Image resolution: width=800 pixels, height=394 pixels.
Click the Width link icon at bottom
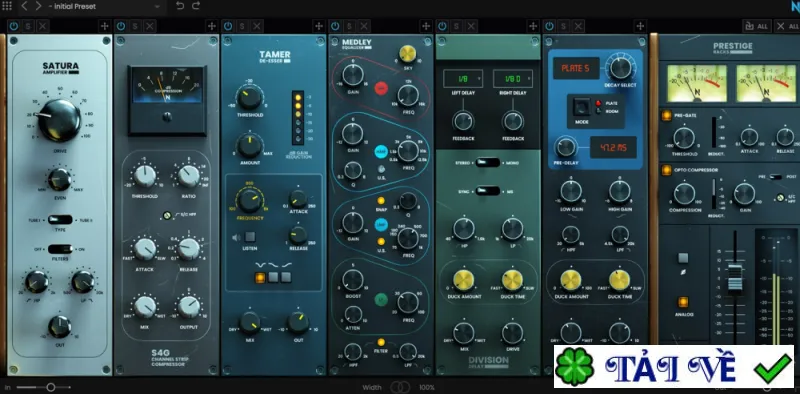400,387
